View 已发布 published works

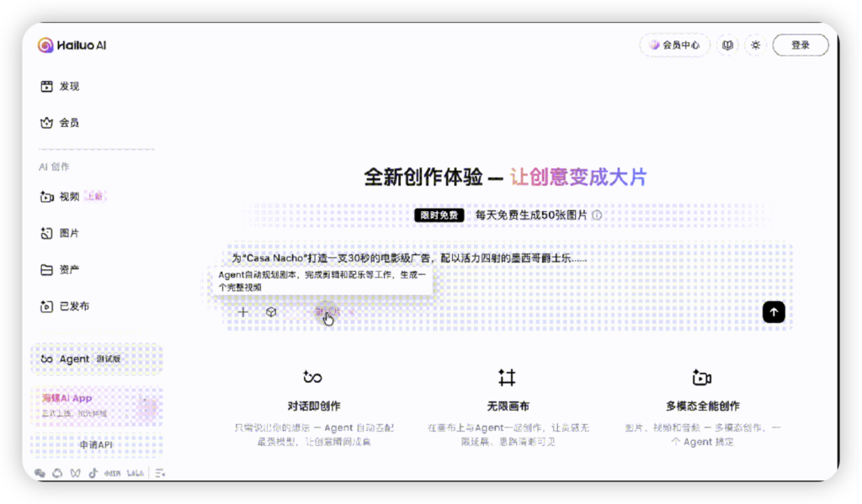(x=62, y=306)
